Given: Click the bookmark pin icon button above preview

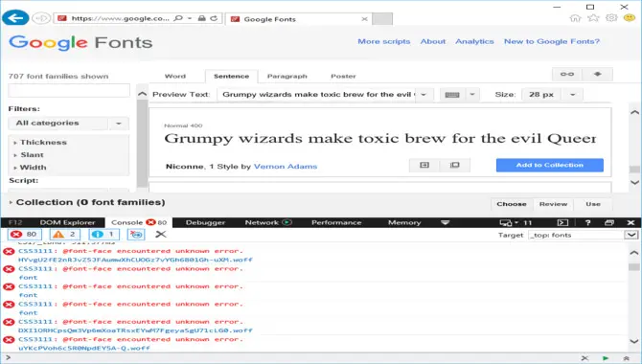Looking at the screenshot, I should click(598, 74).
